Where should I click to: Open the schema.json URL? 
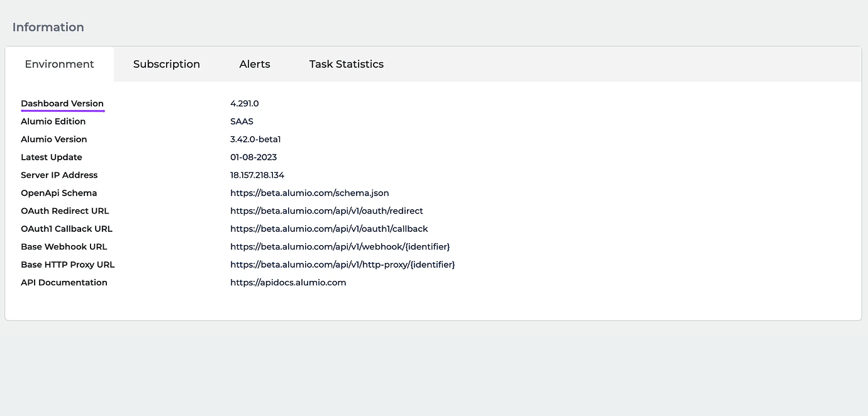(x=309, y=193)
